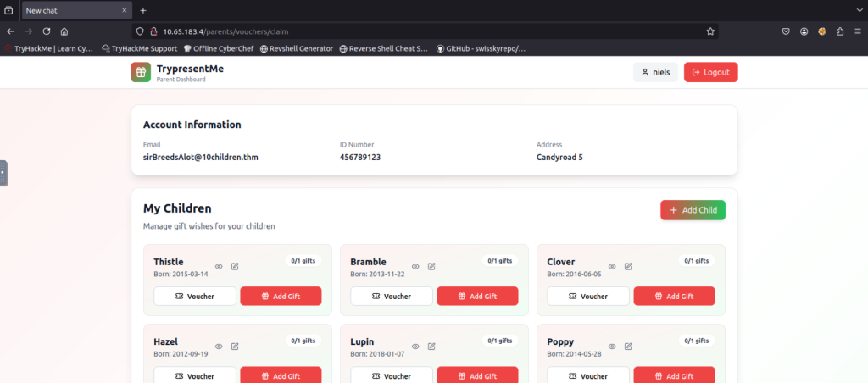Go to browser home page icon
Viewport: 868px width, 383px height.
click(x=64, y=31)
